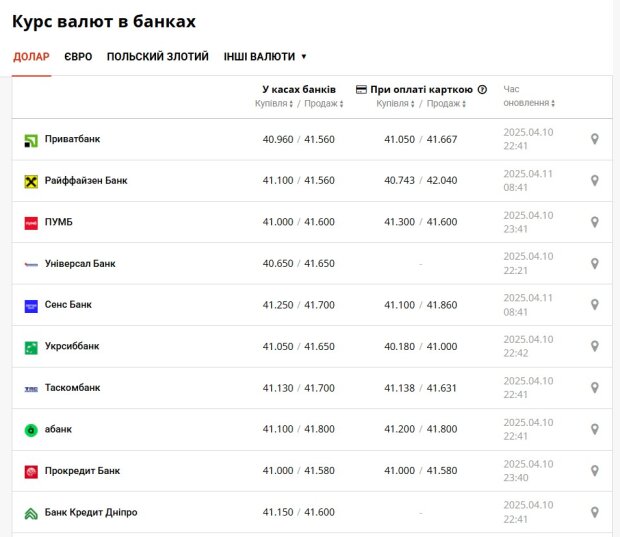
Task: Click the Сенс Банк blue logo
Action: (x=31, y=306)
